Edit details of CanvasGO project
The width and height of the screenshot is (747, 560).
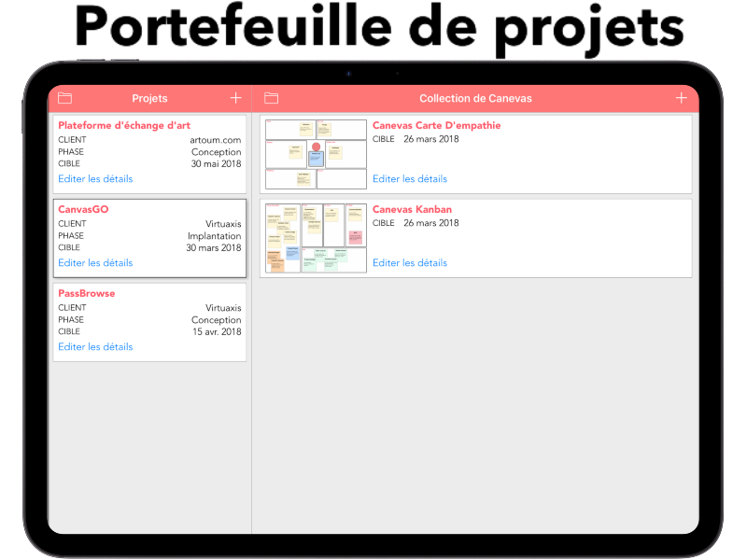pos(95,263)
